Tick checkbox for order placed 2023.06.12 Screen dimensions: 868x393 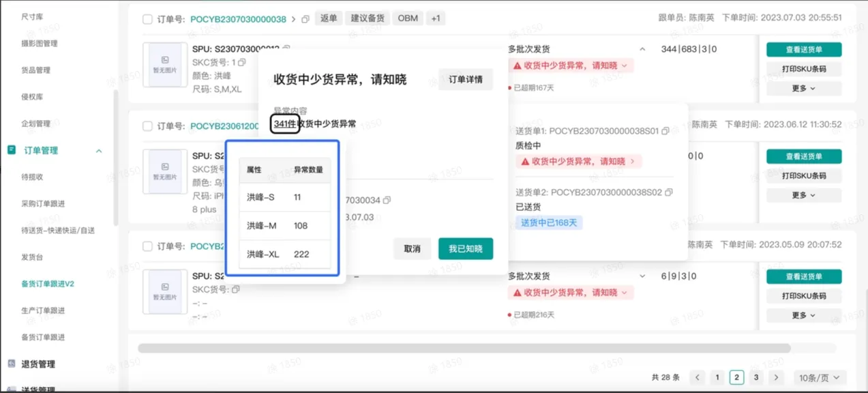pyautogui.click(x=147, y=126)
